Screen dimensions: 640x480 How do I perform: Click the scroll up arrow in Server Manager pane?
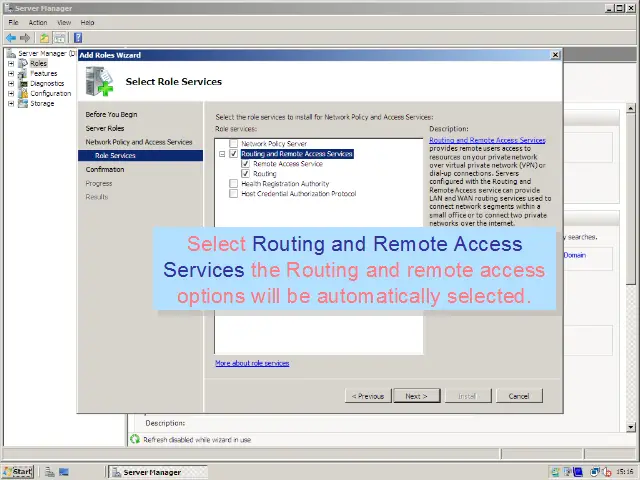[631, 108]
